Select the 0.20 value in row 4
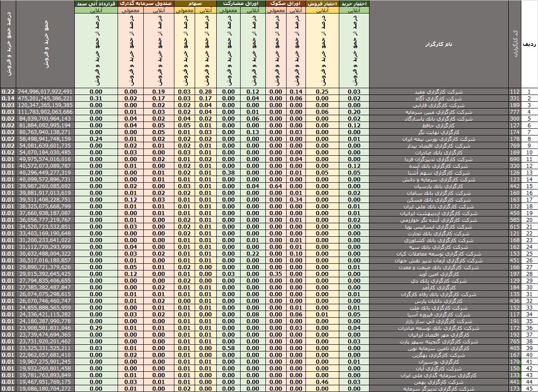 coord(354,112)
